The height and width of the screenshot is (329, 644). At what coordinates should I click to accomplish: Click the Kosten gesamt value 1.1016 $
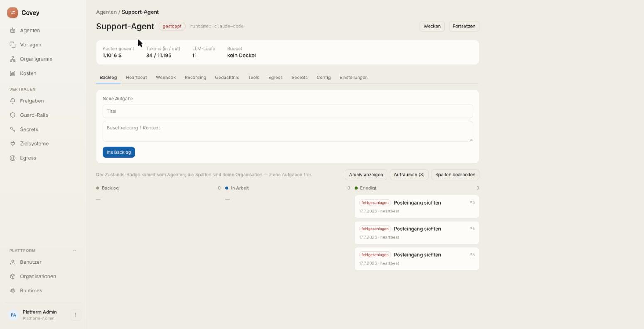[112, 56]
